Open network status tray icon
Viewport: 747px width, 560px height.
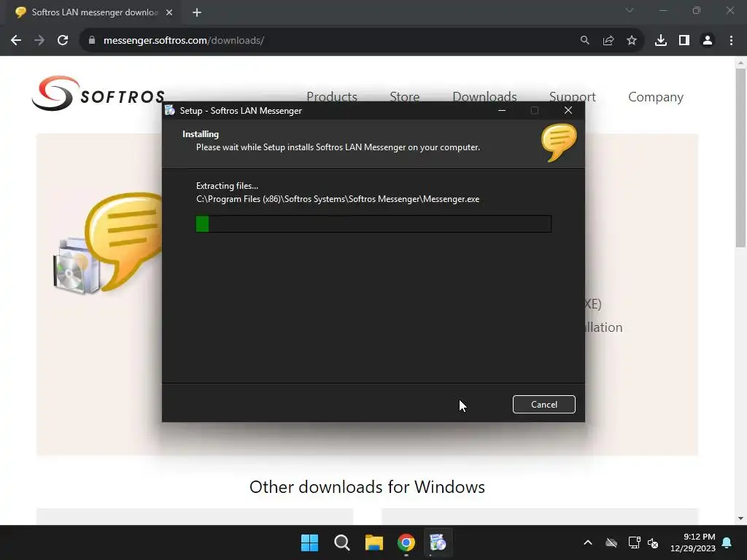pyautogui.click(x=634, y=542)
